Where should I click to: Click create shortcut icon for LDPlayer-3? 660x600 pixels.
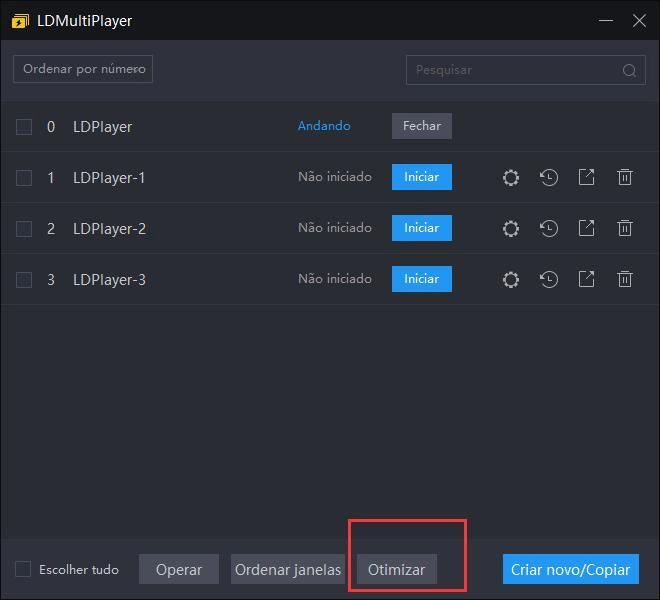pos(586,279)
